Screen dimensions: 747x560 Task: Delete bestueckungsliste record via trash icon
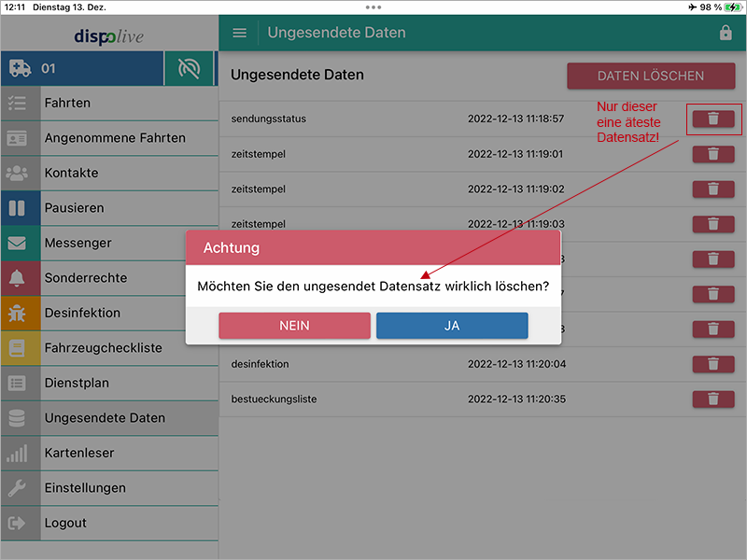[x=713, y=399]
